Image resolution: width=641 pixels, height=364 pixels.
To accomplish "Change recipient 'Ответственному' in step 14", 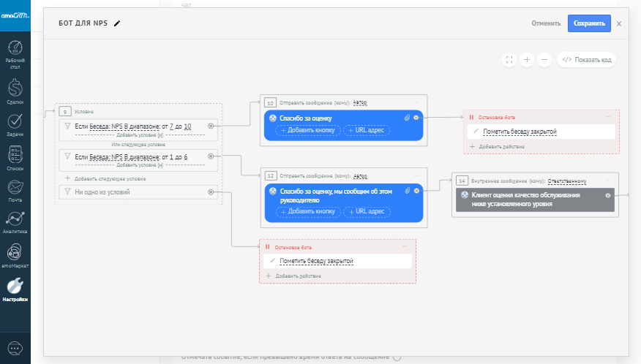I will click(569, 181).
